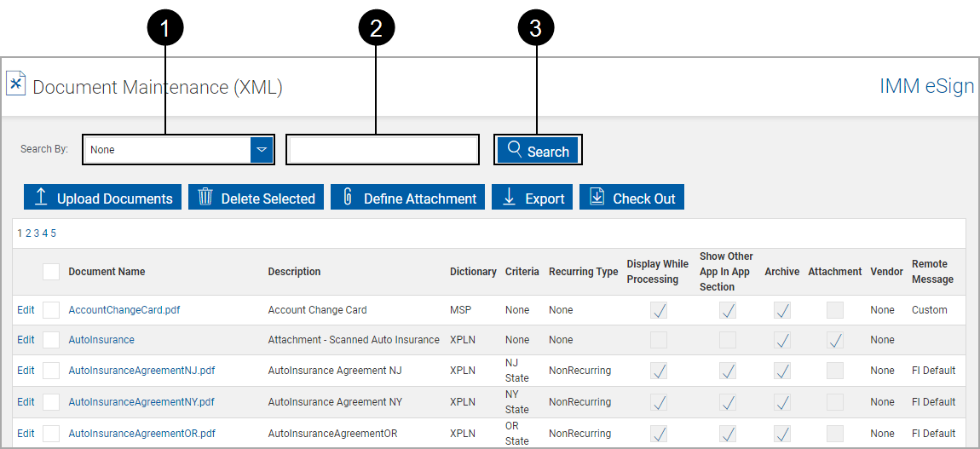Open the AccountChangeCard.pdf document link

click(x=124, y=310)
